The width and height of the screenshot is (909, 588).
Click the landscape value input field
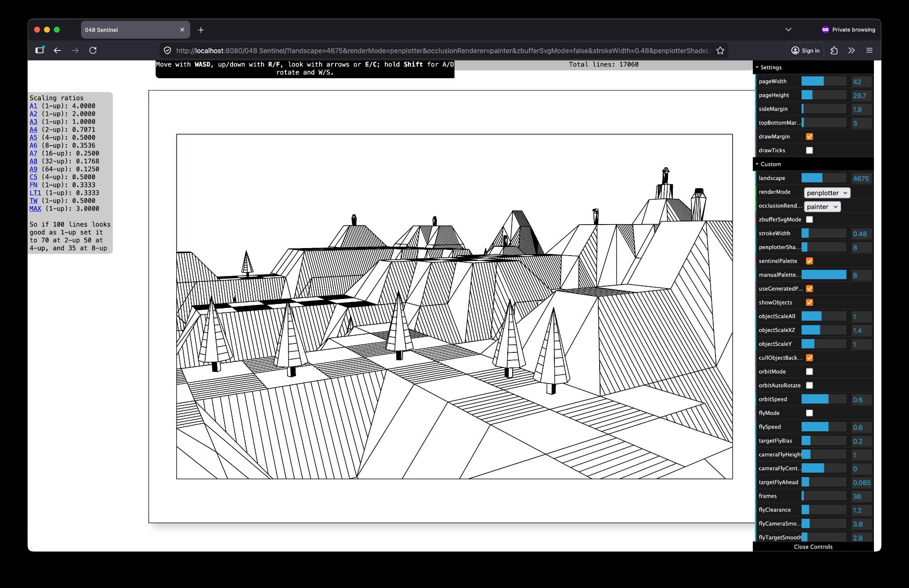[x=861, y=178]
